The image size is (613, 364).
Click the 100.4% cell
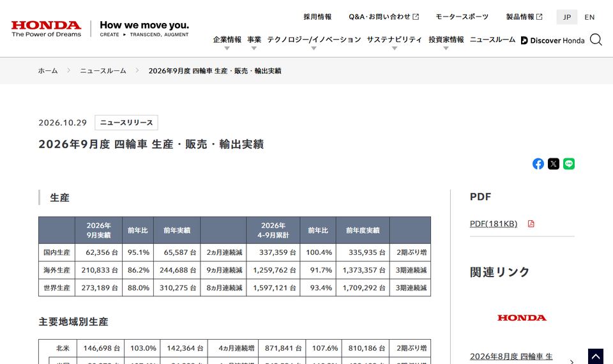(x=318, y=253)
